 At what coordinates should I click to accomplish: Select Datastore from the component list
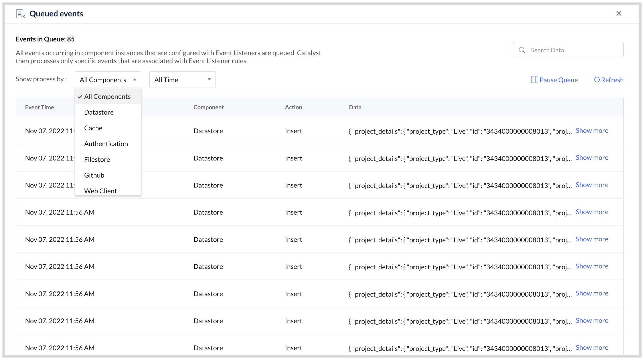coord(99,112)
